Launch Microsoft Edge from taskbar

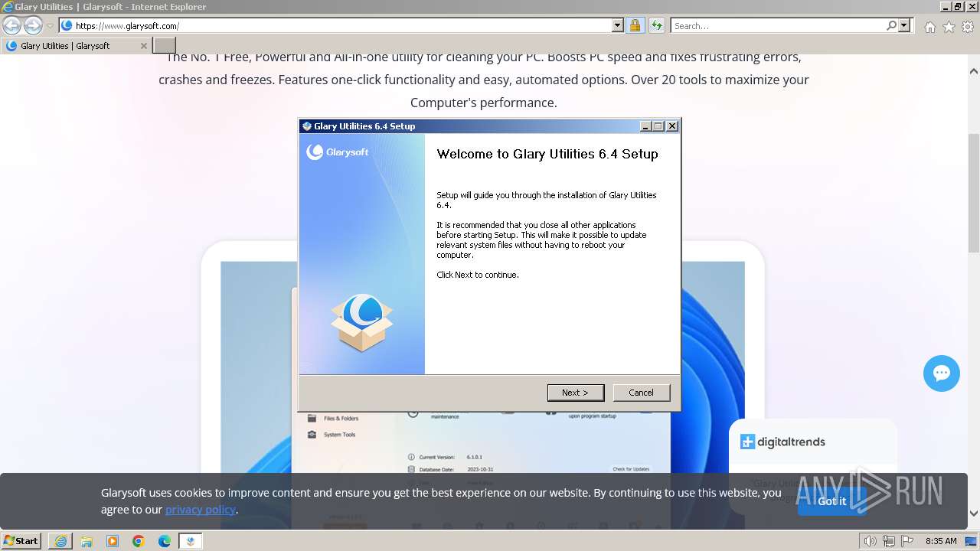tap(165, 541)
